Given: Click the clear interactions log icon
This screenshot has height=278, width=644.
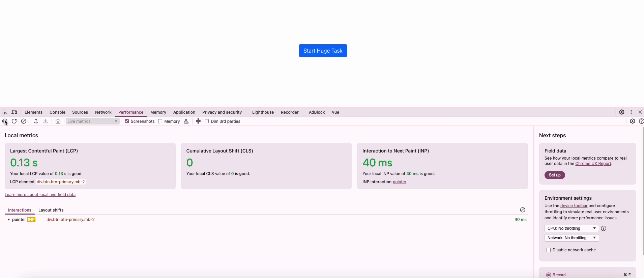Looking at the screenshot, I should point(522,210).
